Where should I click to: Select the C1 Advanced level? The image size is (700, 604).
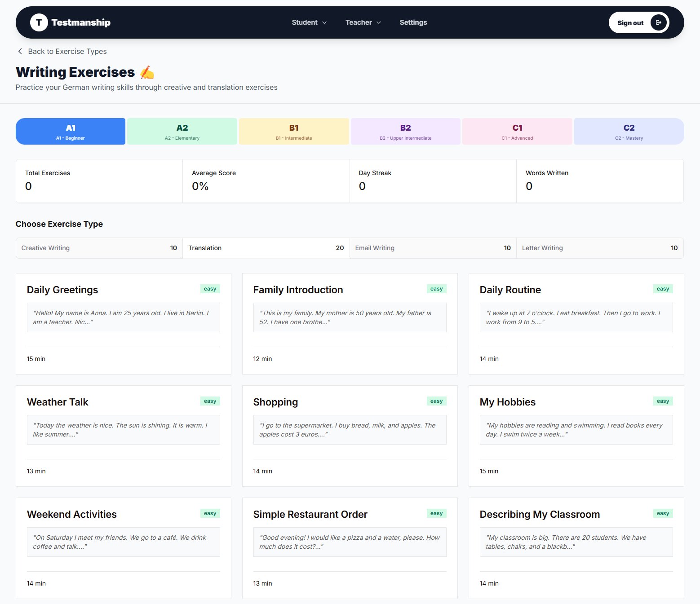[517, 132]
